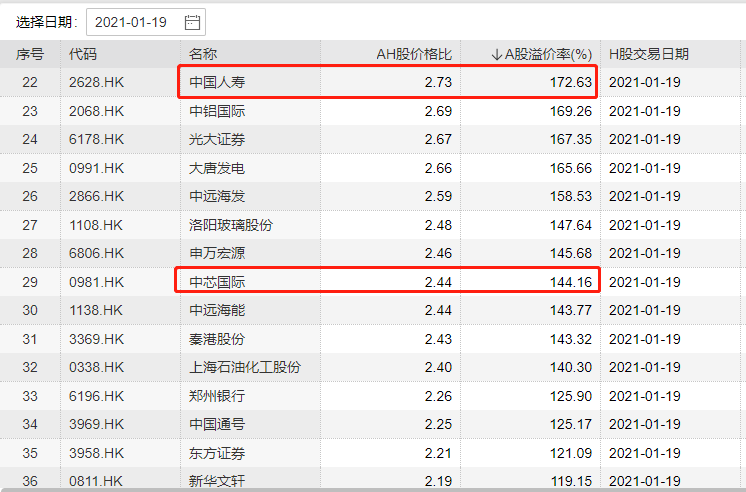Click premium rate value 140.30
Screen dimensions: 746x492
[x=571, y=367]
